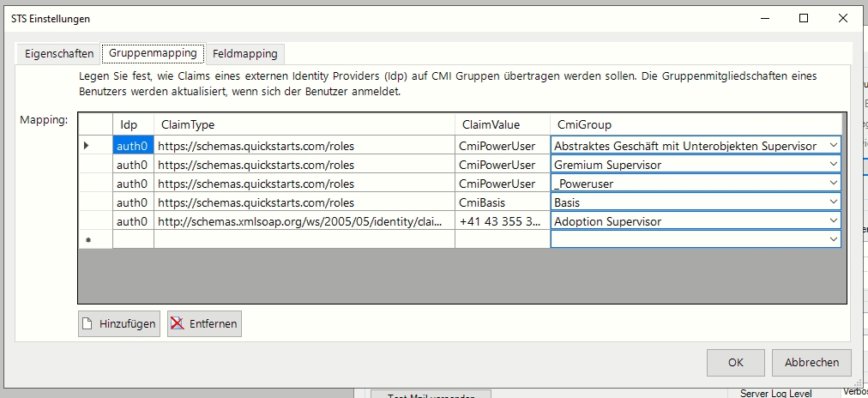The width and height of the screenshot is (868, 398).
Task: Switch to the Eigenschaften tab
Action: [x=59, y=53]
